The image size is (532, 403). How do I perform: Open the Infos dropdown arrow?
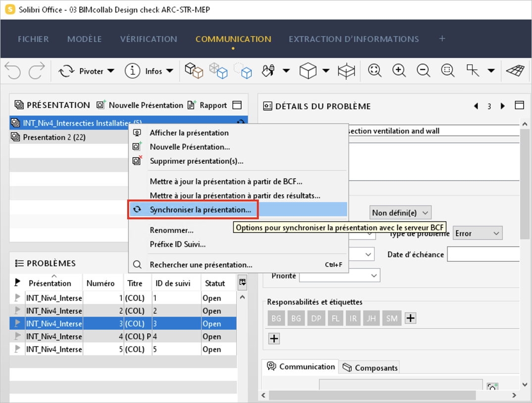[170, 71]
